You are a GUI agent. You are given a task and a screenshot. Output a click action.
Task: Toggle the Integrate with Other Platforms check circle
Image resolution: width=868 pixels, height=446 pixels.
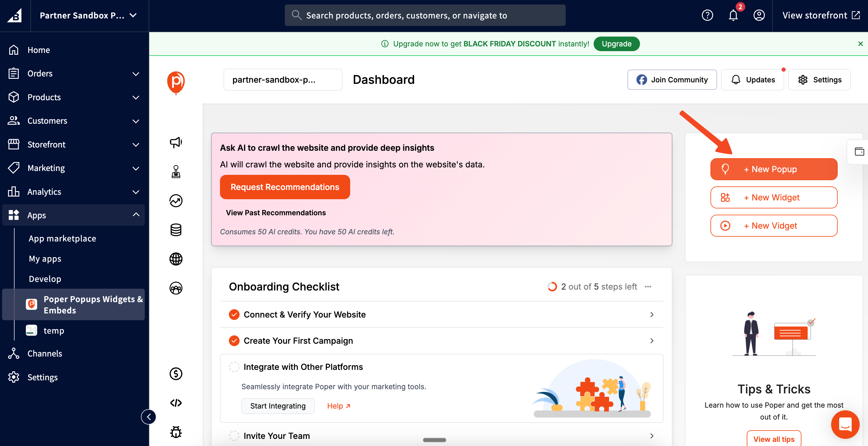[234, 367]
